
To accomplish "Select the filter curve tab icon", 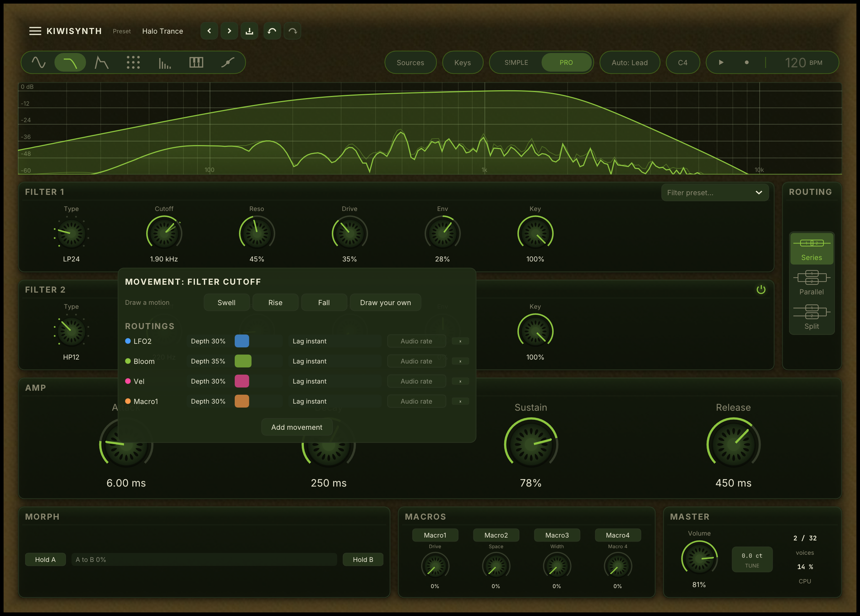I will [x=70, y=63].
